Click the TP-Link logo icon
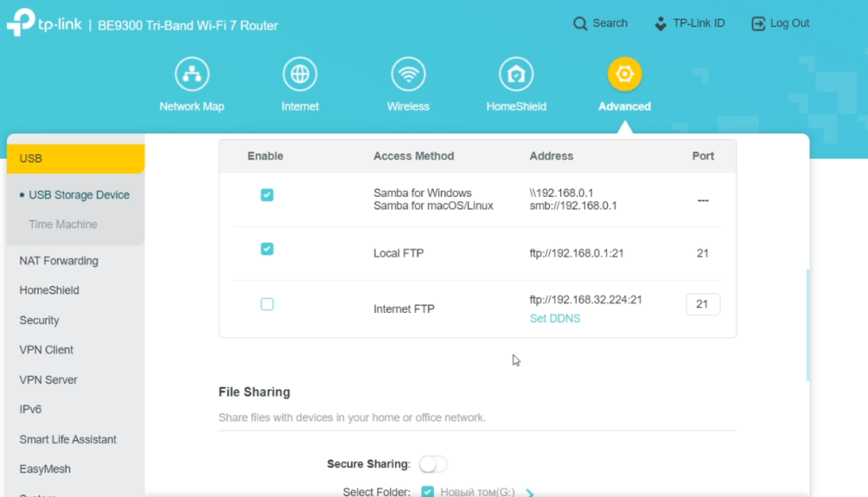868x497 pixels. [21, 22]
